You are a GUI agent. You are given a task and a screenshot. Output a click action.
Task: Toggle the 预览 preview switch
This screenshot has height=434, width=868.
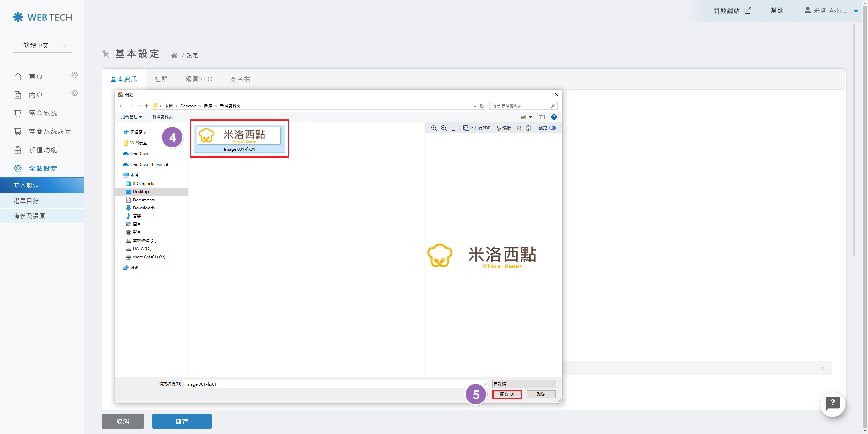[553, 128]
